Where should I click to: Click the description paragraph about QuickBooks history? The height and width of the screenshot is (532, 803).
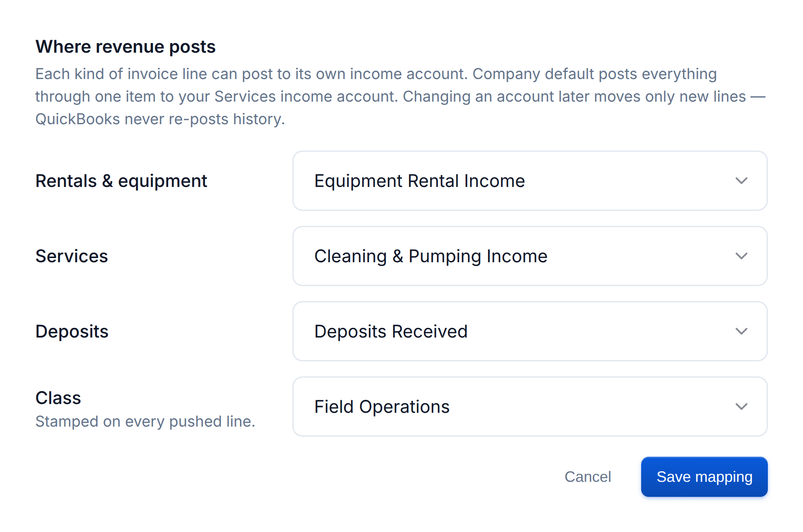401,96
